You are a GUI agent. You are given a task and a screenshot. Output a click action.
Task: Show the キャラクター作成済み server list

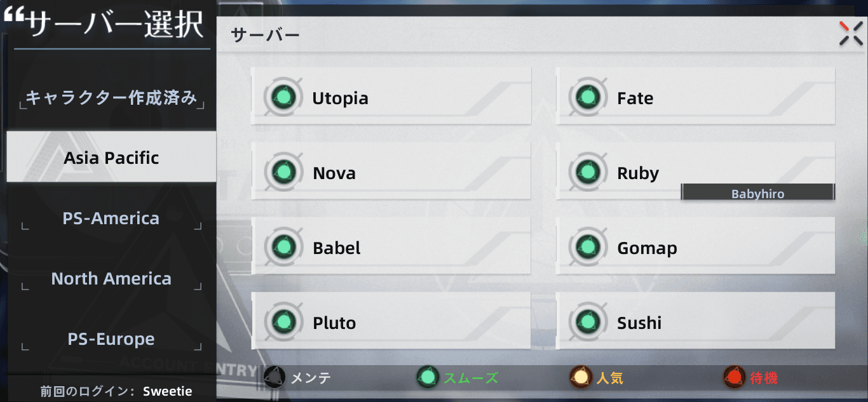tap(111, 98)
